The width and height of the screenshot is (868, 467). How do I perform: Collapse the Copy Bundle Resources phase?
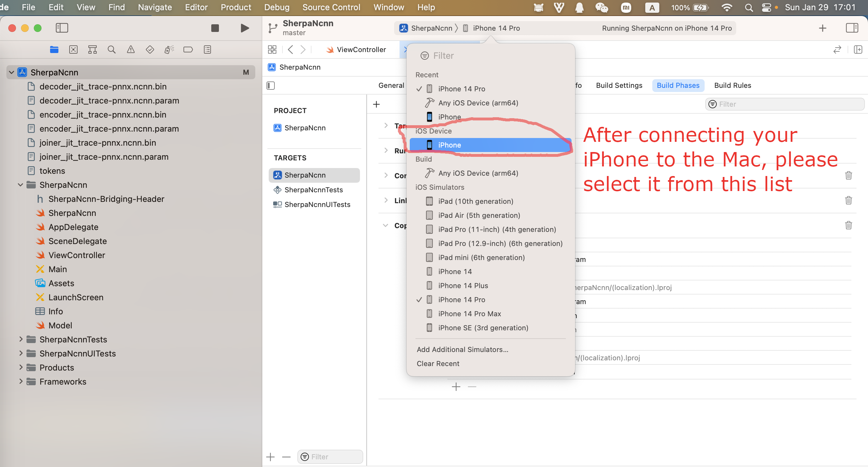click(x=386, y=225)
